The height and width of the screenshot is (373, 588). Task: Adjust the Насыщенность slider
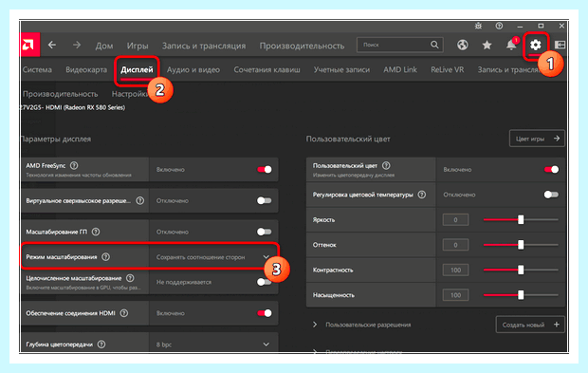point(521,295)
